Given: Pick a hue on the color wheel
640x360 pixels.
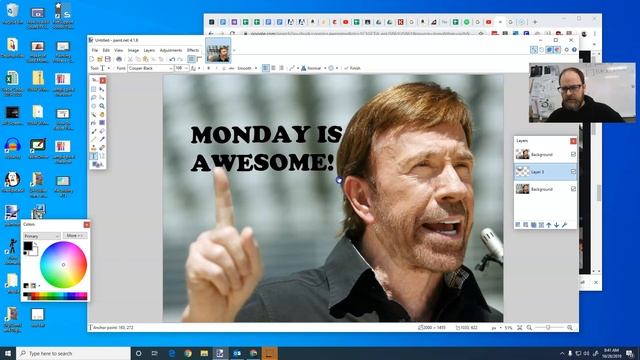Looking at the screenshot, I should point(63,264).
